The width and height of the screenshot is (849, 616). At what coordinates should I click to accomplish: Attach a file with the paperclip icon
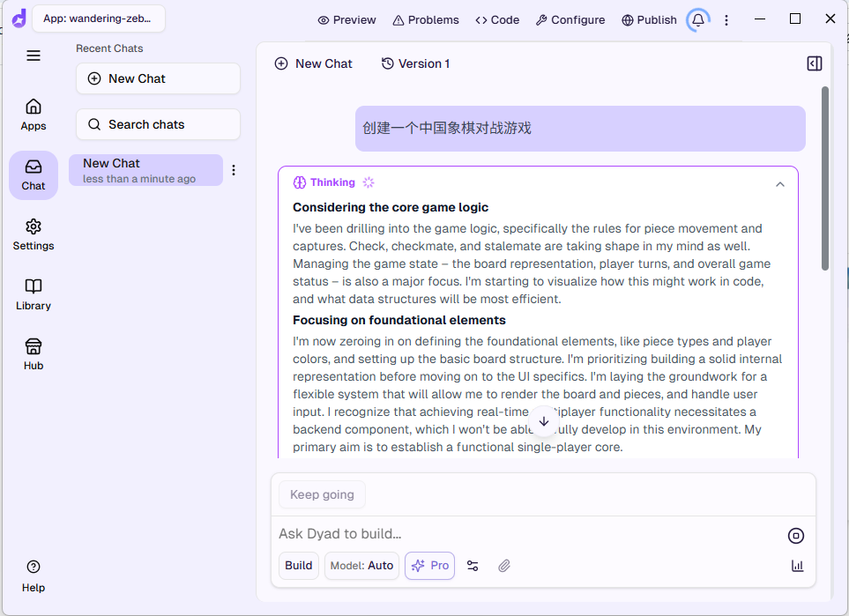coord(504,566)
